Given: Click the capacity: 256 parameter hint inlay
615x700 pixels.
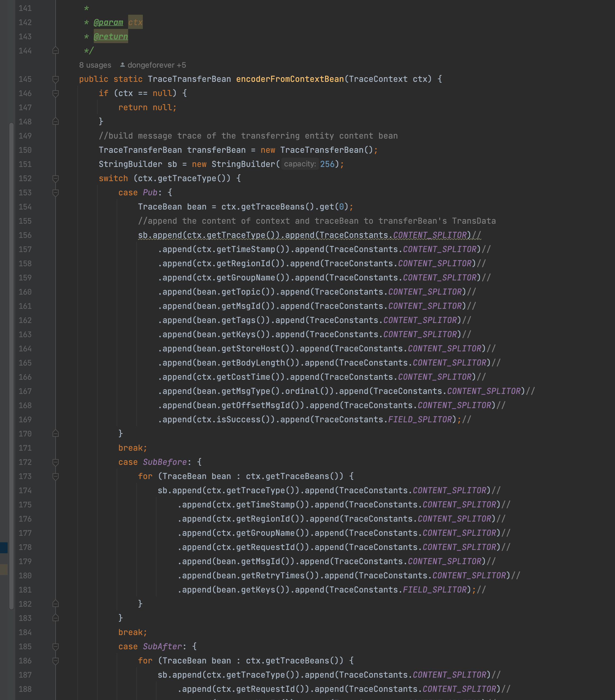Looking at the screenshot, I should tap(300, 164).
